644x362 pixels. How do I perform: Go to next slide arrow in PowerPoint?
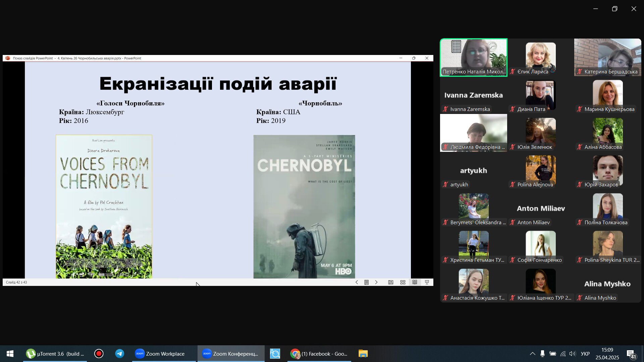click(376, 282)
